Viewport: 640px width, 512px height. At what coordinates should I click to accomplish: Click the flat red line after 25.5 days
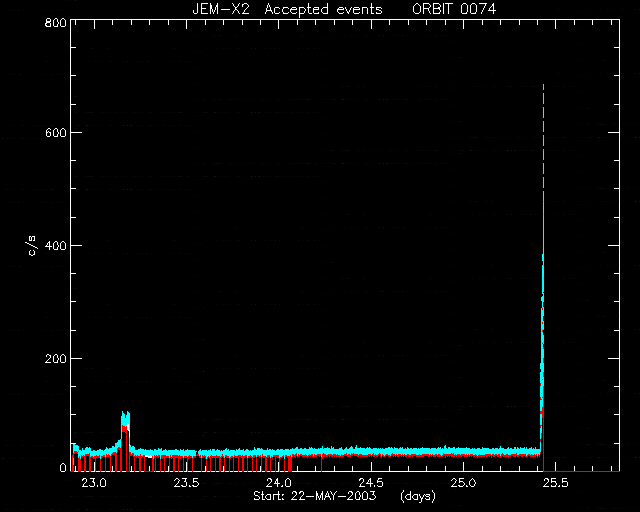[x=582, y=471]
